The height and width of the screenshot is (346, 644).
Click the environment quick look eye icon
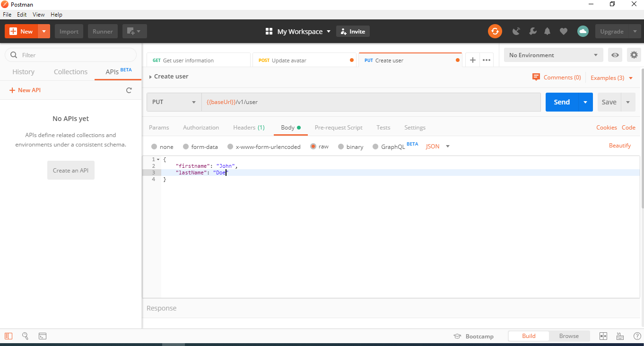pyautogui.click(x=615, y=55)
